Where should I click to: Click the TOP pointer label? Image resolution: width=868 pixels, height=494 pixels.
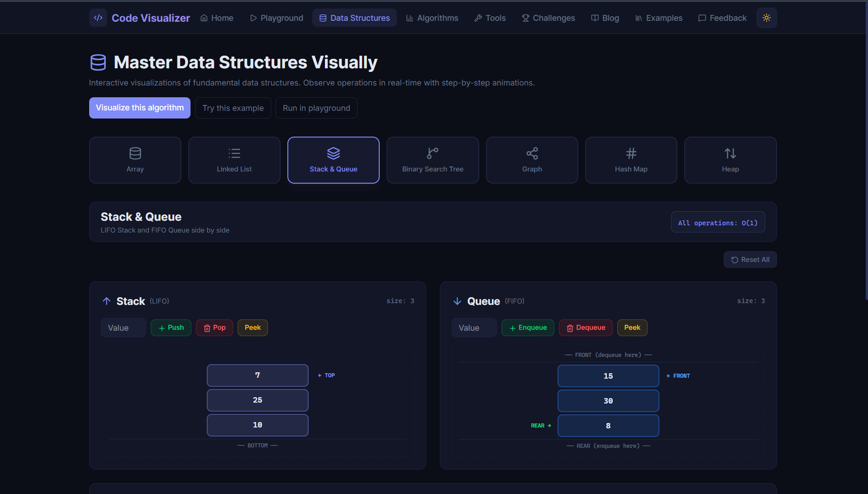[x=326, y=375]
